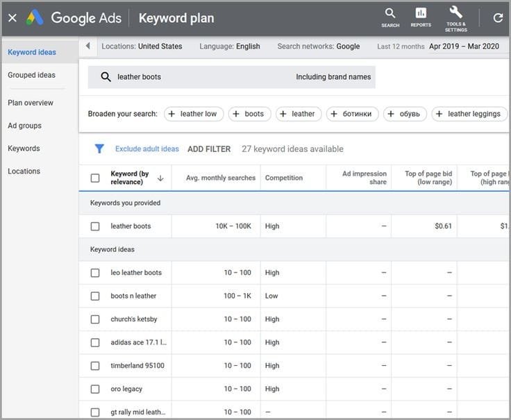Click '27 keyword ideas available' text

[x=292, y=149]
